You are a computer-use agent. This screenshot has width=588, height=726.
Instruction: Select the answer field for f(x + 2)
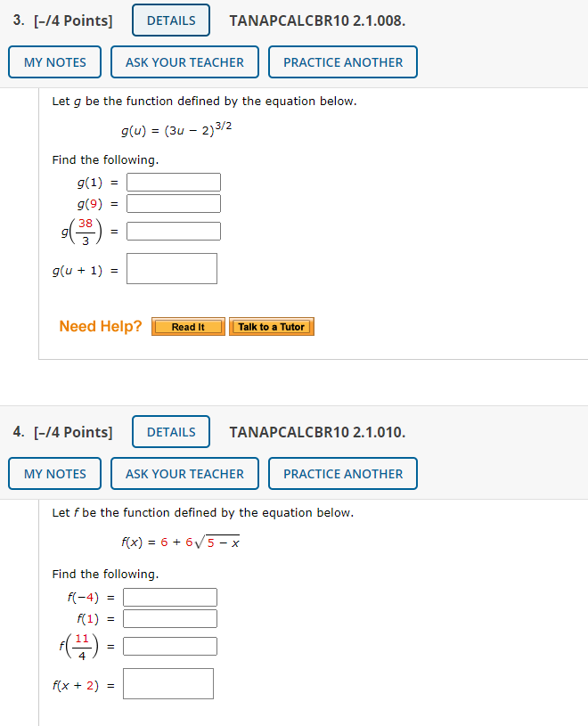[167, 683]
